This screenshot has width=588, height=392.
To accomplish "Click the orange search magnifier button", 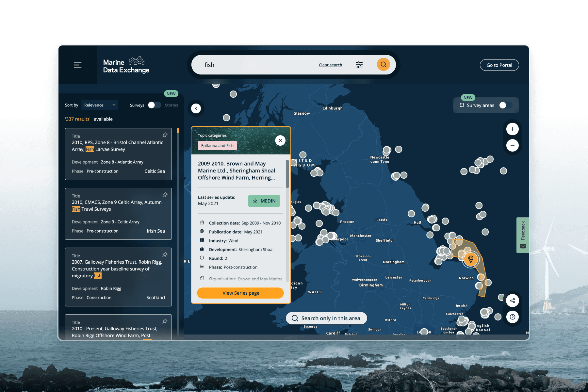I will pos(384,64).
